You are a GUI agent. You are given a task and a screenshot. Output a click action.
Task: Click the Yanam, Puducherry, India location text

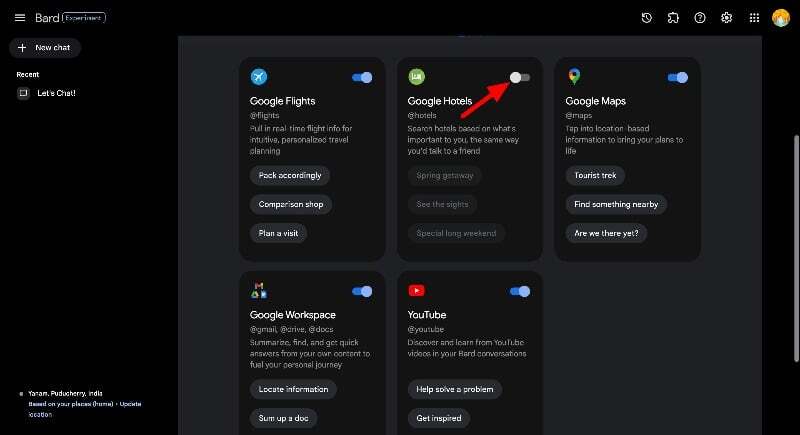click(x=65, y=393)
